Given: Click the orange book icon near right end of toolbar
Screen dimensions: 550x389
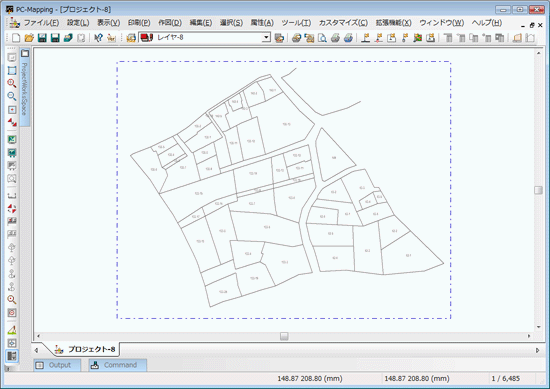Looking at the screenshot, I should point(517,38).
